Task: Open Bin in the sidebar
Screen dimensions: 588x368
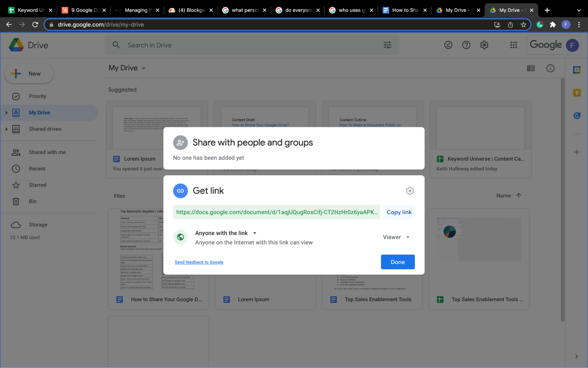Action: tap(33, 201)
